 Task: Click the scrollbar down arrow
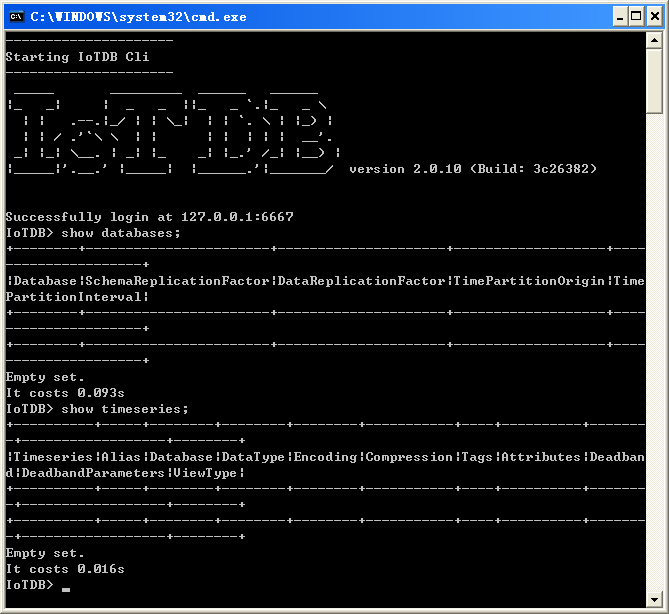(654, 599)
